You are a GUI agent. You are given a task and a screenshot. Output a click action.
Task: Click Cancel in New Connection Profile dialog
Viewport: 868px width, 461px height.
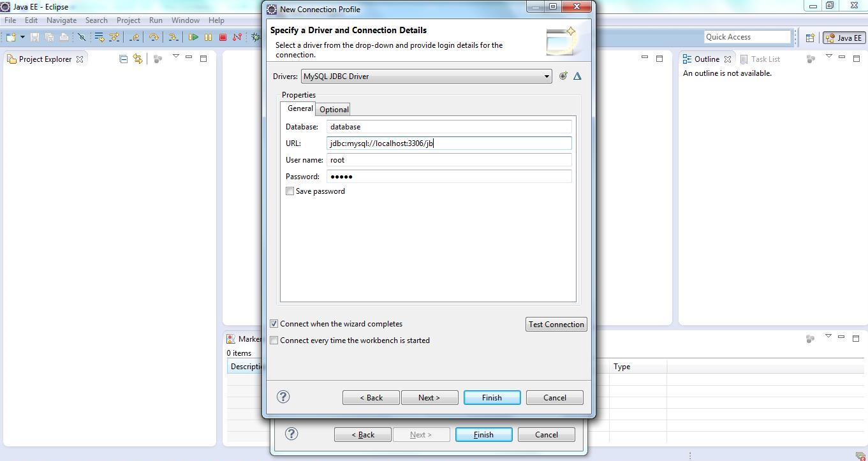coord(555,397)
